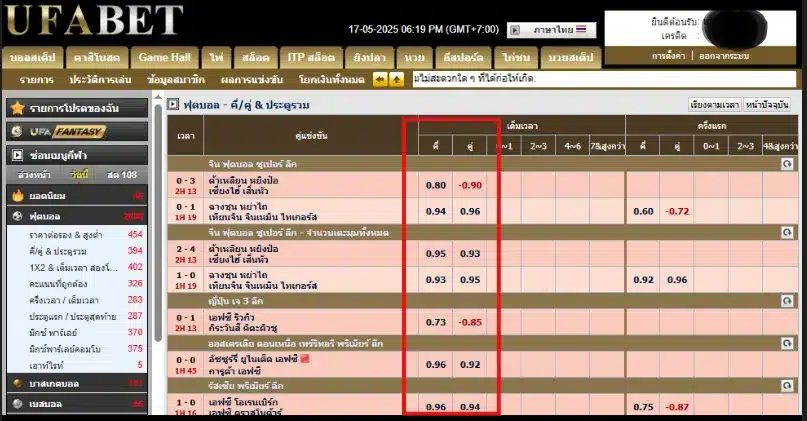Open the มวยสเต็ป tab

[x=571, y=58]
